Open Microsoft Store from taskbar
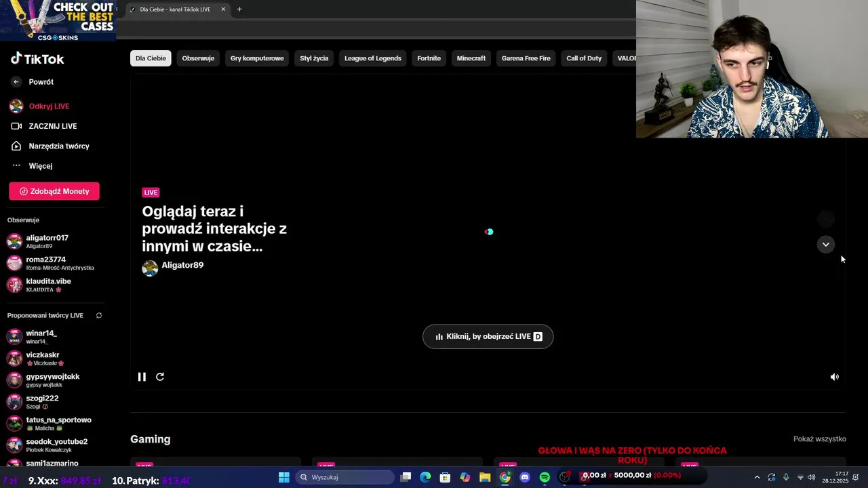This screenshot has height=488, width=868. (x=445, y=477)
